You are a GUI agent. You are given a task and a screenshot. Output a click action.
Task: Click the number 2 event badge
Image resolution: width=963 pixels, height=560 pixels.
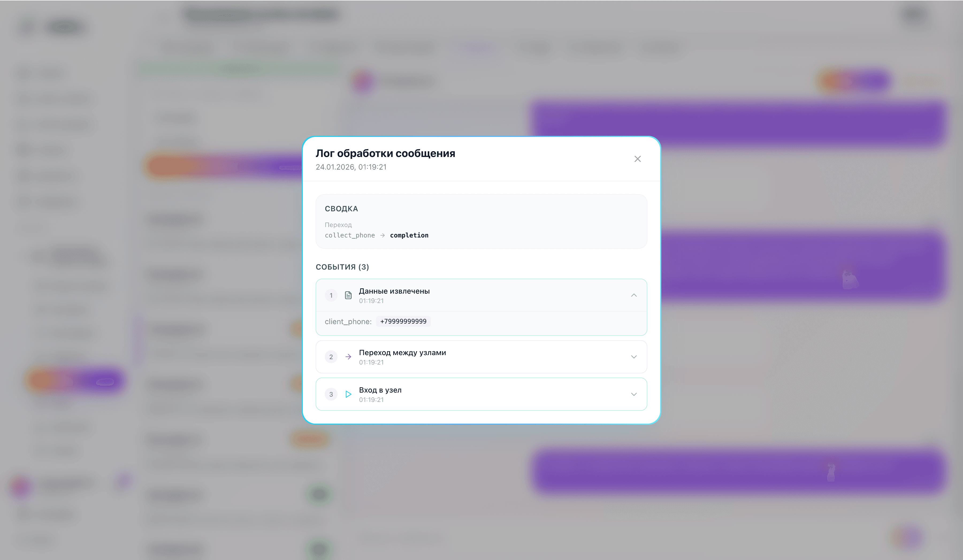[331, 357]
